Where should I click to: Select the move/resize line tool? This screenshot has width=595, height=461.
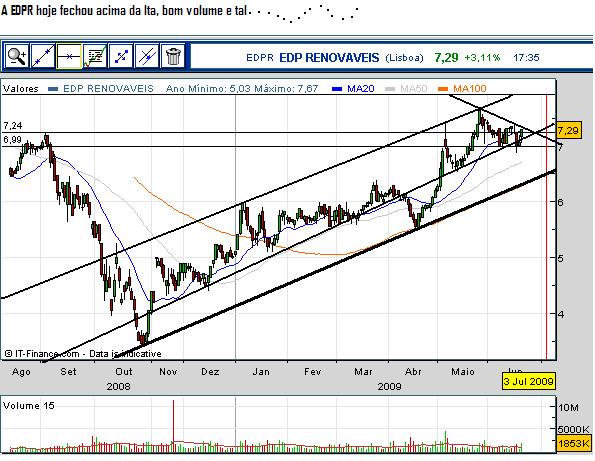pyautogui.click(x=121, y=57)
